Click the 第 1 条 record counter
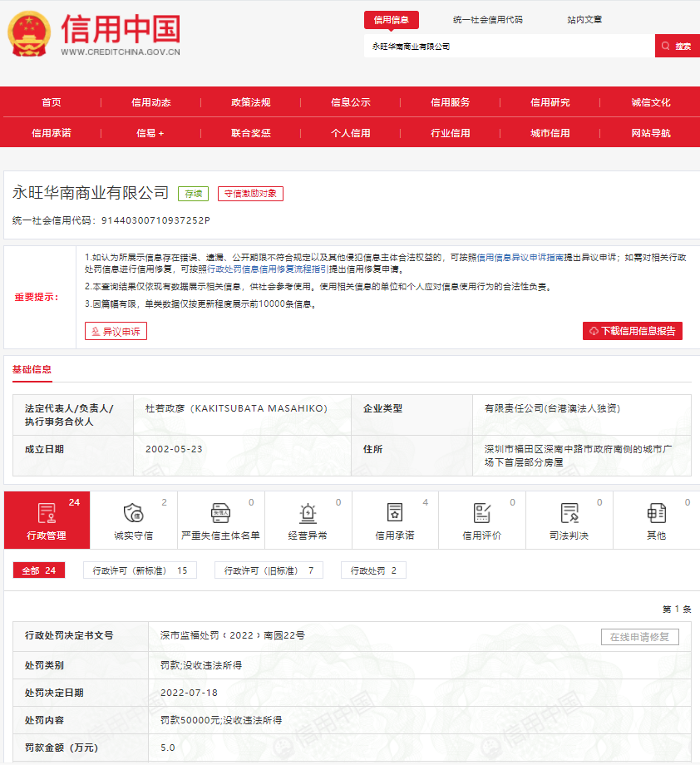This screenshot has height=765, width=700. click(x=677, y=609)
